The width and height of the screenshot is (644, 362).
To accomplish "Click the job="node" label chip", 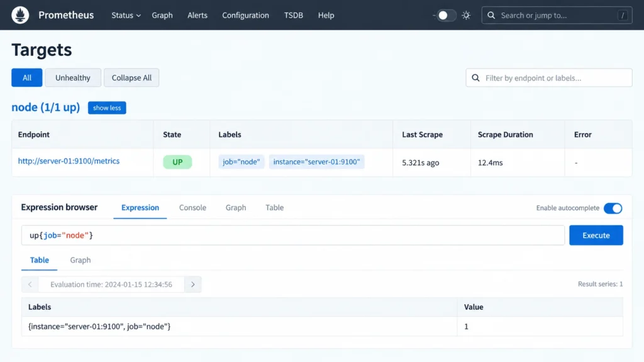I will click(241, 162).
